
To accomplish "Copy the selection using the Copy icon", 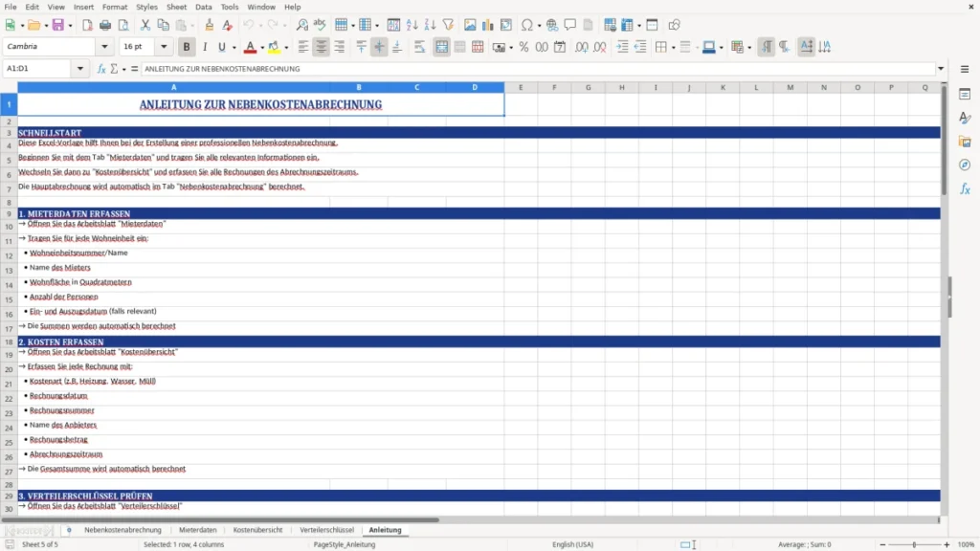I will point(163,25).
